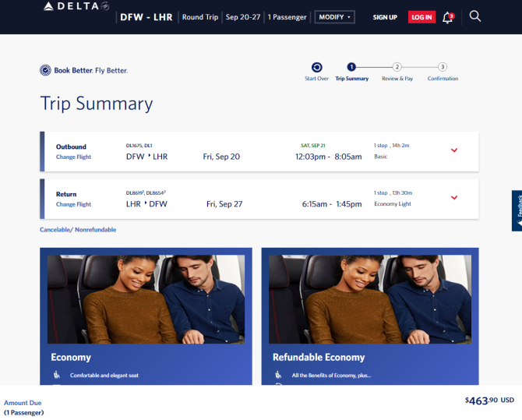Click the 6:15am - 1:45pm return times
The height and width of the screenshot is (420, 522).
tap(332, 204)
